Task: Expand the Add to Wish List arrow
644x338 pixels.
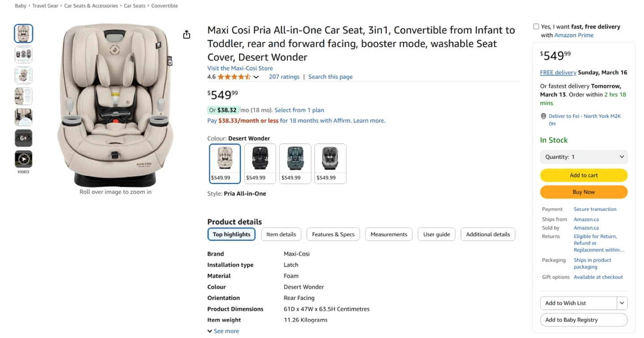Action: click(x=622, y=303)
